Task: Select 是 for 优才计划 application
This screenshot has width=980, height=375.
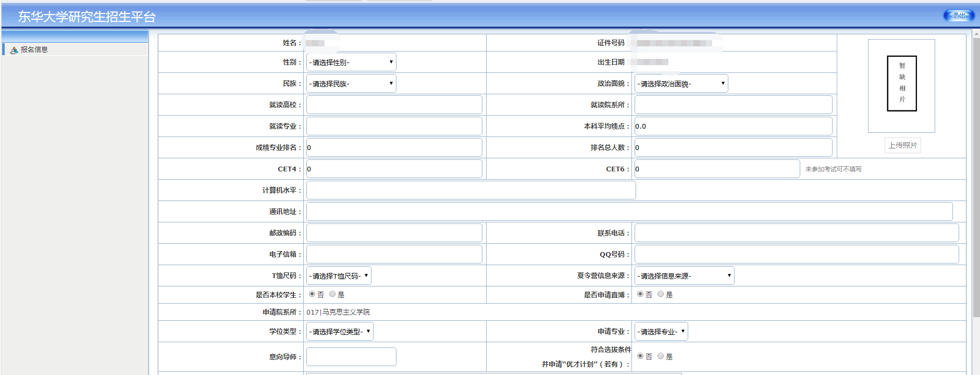Action: click(661, 356)
